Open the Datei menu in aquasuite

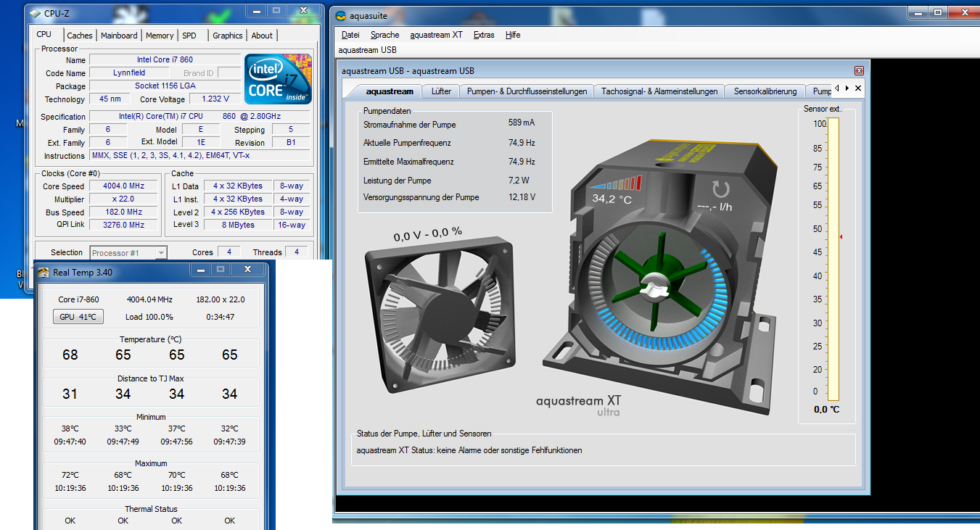(350, 35)
